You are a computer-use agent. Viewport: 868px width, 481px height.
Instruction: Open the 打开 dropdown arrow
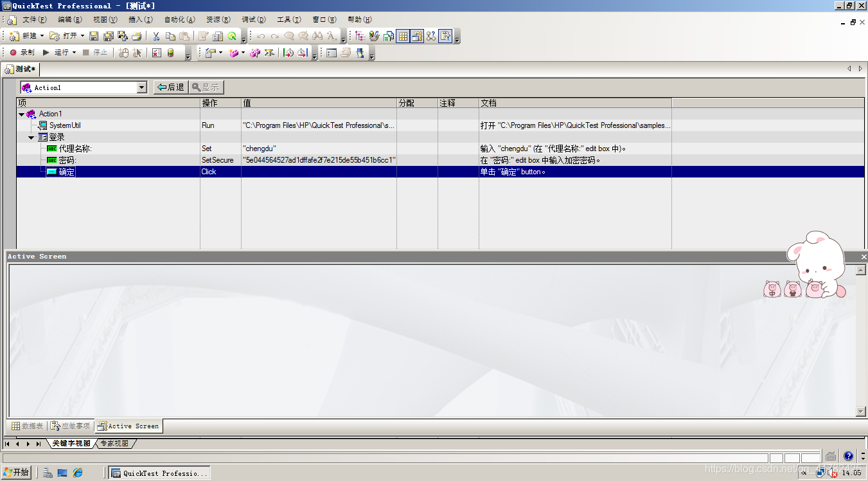coord(82,36)
